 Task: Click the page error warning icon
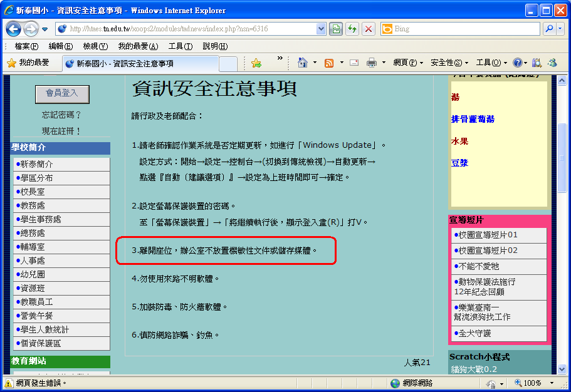coord(9,383)
